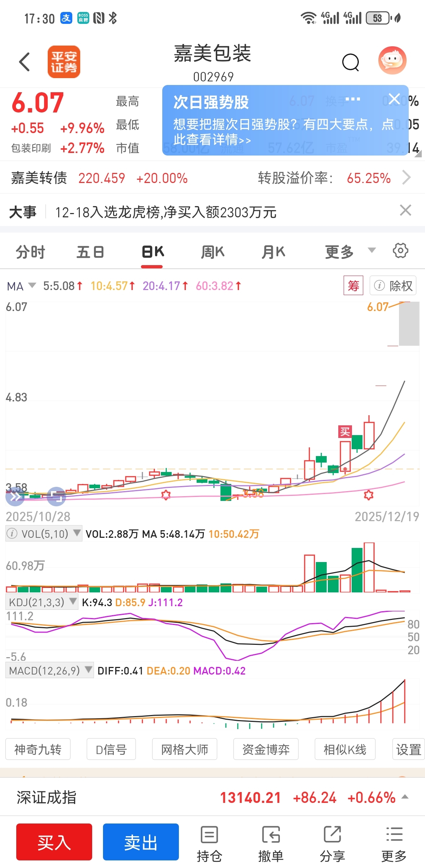This screenshot has width=425, height=868.
Task: Tap the 深证成指 index name
Action: coord(46,797)
